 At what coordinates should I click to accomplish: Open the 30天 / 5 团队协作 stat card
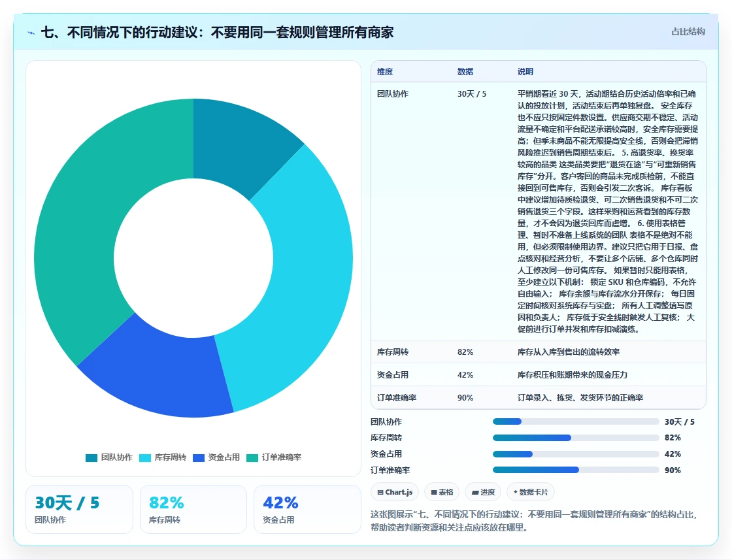tap(79, 509)
